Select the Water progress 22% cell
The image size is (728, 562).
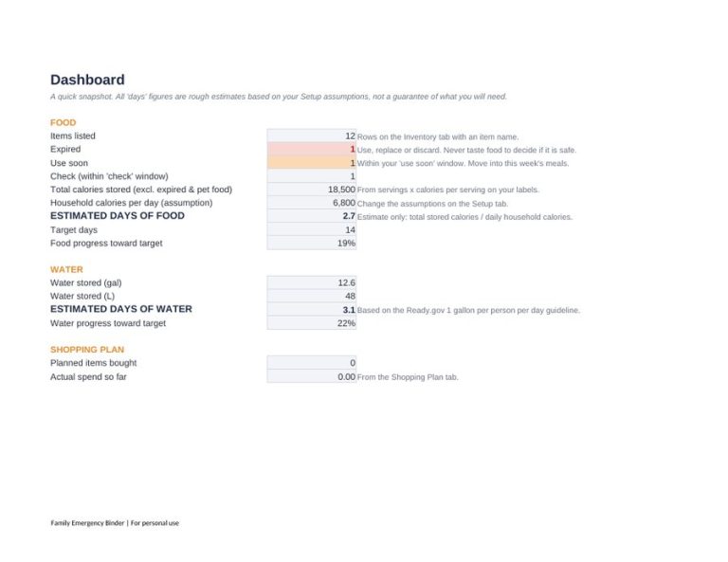click(312, 323)
